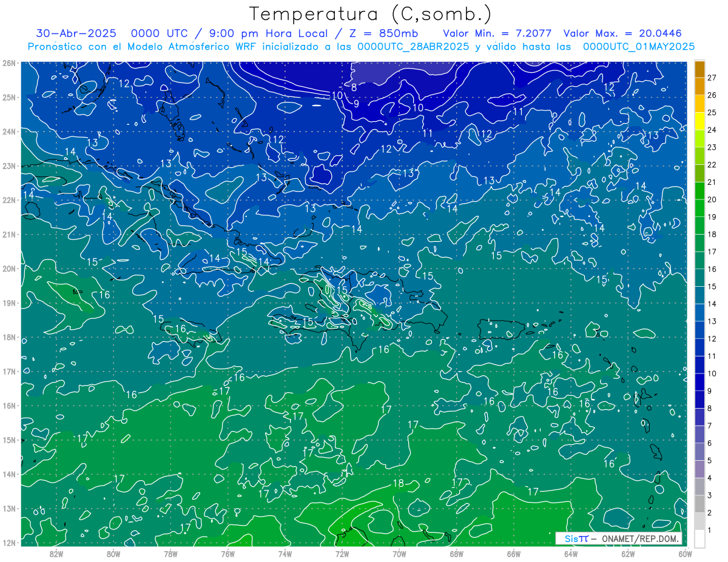Click the 19N latitude axis label
This screenshot has height=562, width=728.
[x=9, y=303]
